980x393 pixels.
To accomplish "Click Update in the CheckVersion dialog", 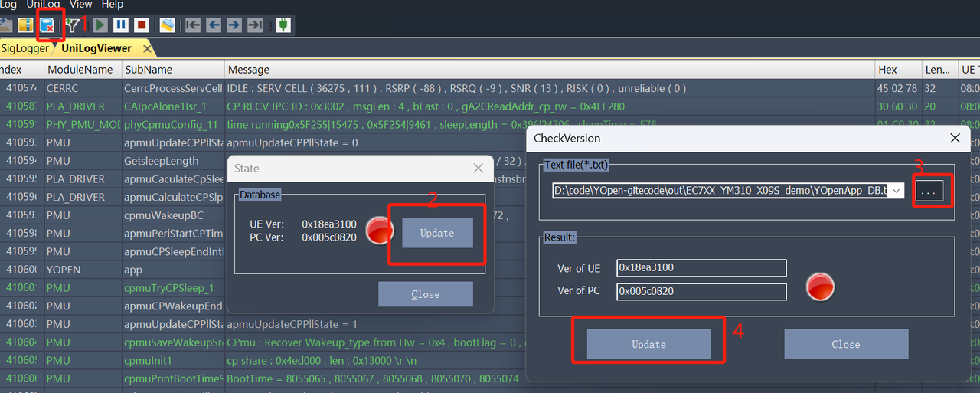I will coord(648,344).
